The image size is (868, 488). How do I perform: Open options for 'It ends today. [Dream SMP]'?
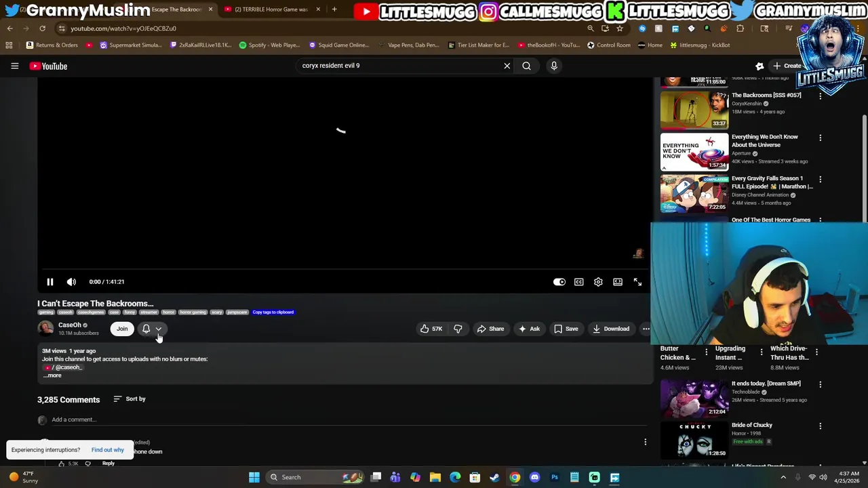(x=820, y=385)
